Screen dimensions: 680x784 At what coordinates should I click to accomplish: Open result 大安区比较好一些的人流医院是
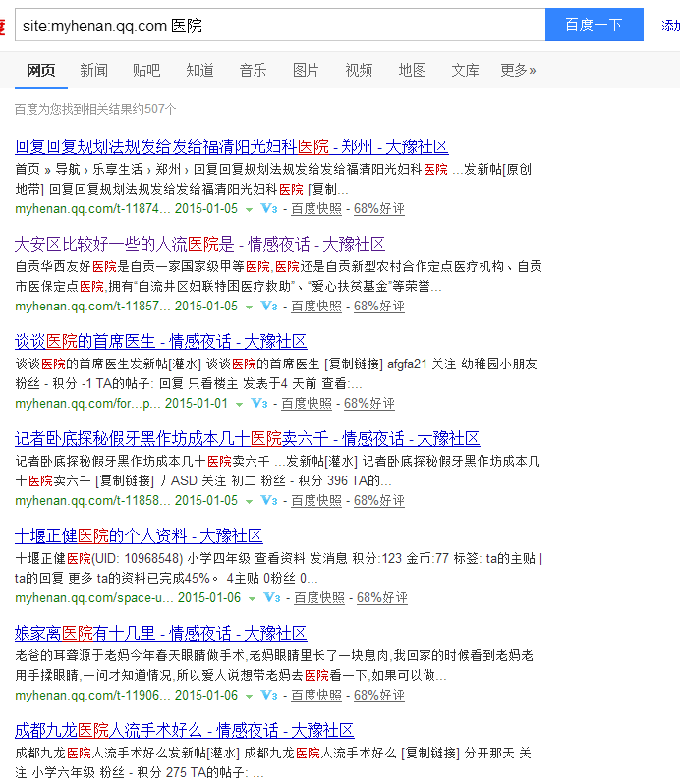click(200, 244)
